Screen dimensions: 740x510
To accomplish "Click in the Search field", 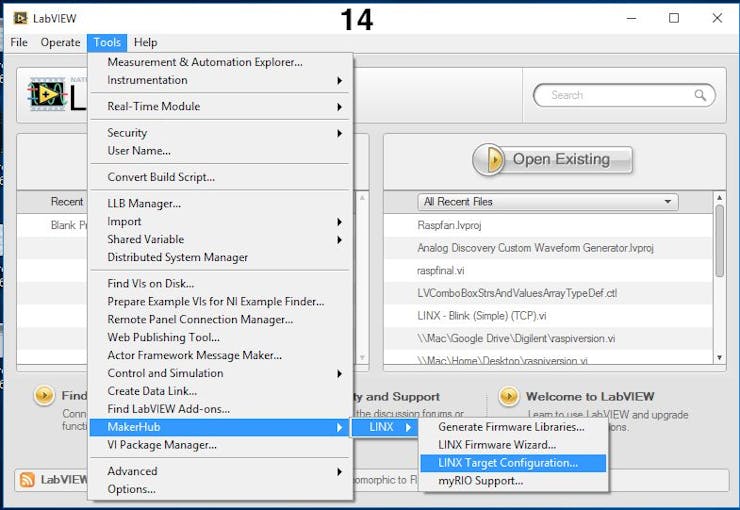I will coord(624,95).
